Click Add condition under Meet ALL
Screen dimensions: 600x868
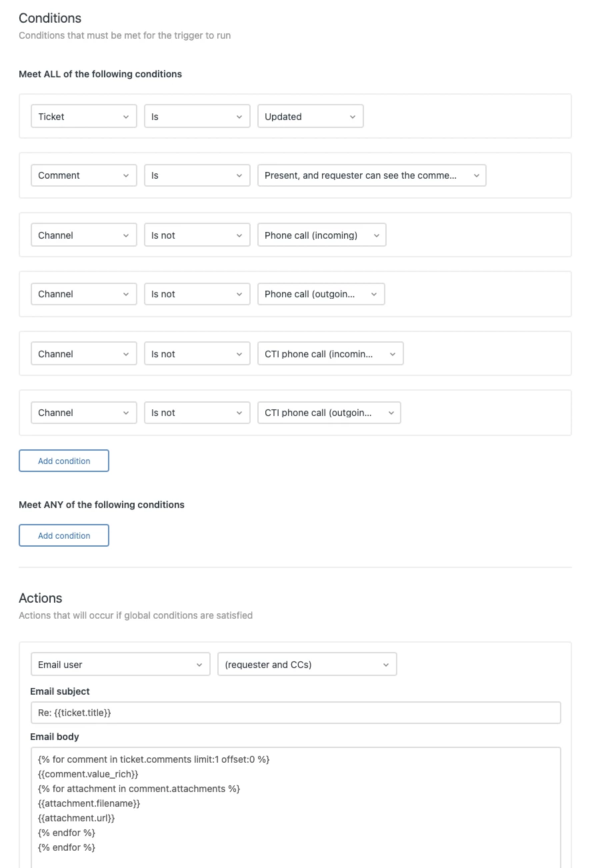(64, 461)
